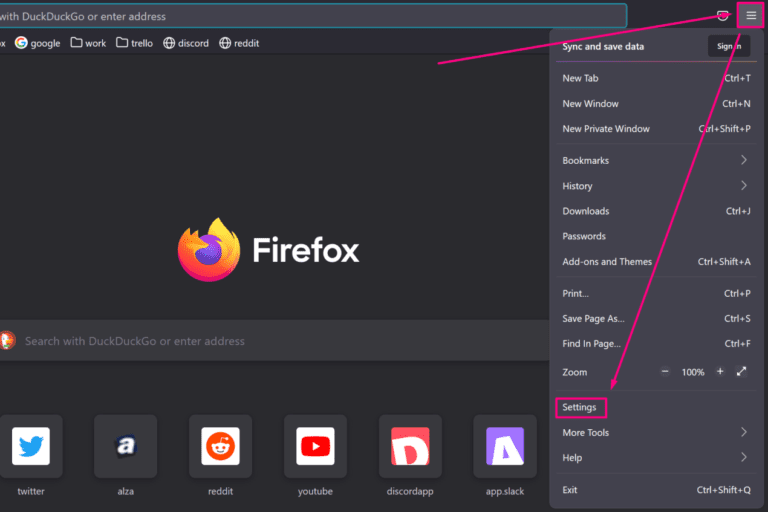
Task: Reset zoom by clicking 100%
Action: [693, 372]
